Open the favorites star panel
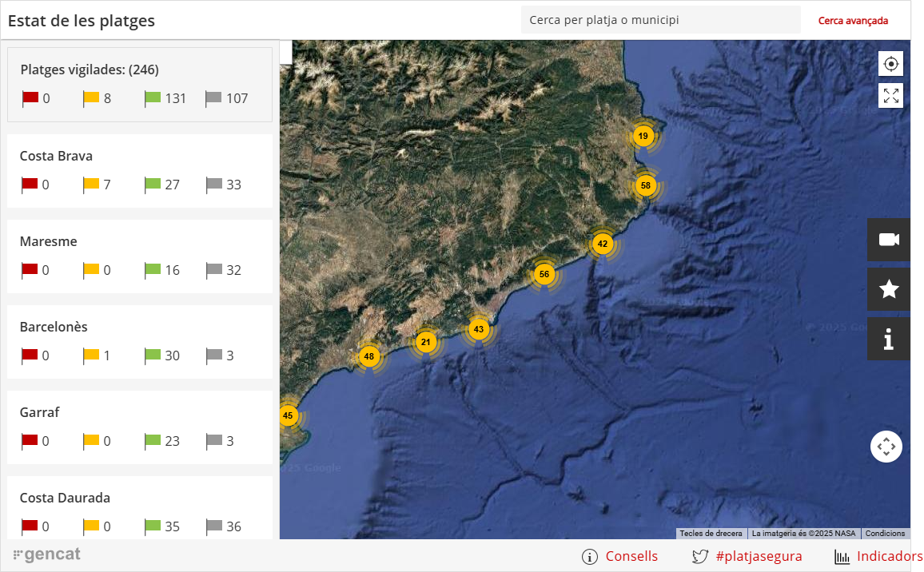The height and width of the screenshot is (572, 924). pyautogui.click(x=889, y=289)
